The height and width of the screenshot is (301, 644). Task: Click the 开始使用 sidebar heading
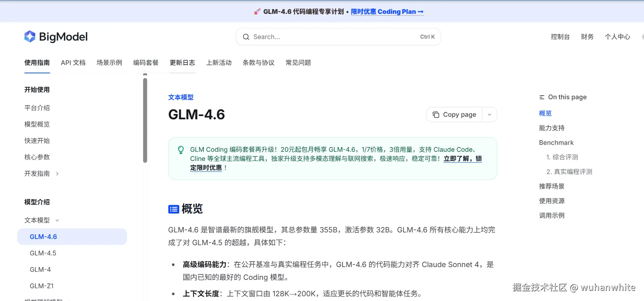click(37, 90)
